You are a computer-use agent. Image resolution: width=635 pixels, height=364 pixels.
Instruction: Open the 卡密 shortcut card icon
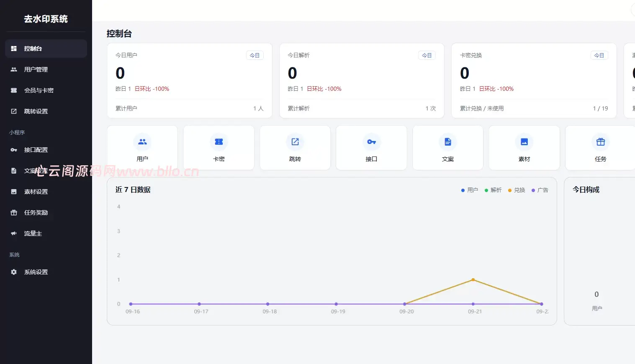[x=219, y=142]
